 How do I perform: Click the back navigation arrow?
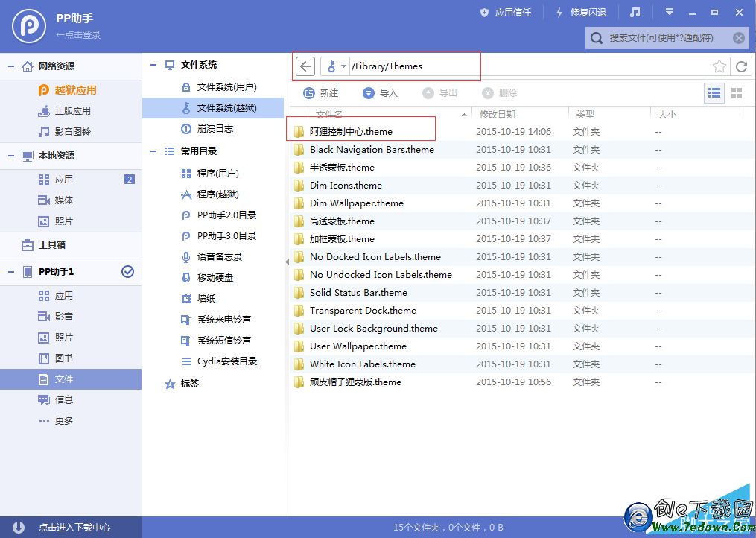click(305, 66)
